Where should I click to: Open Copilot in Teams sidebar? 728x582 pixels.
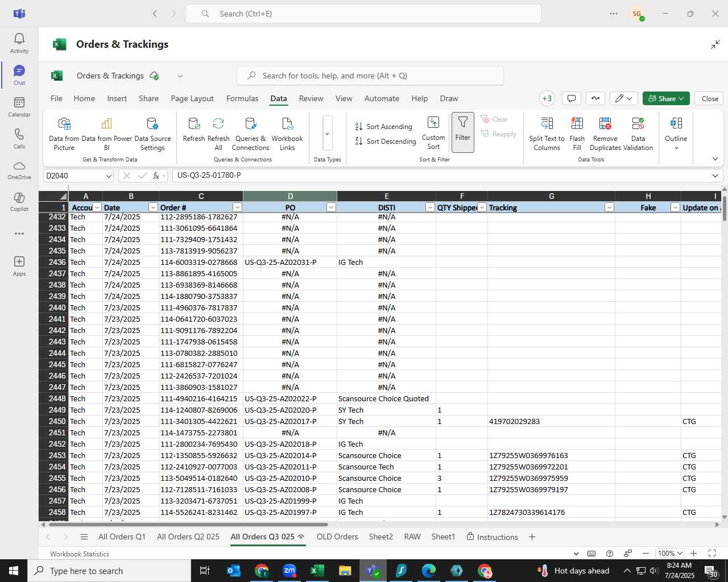pos(19,202)
